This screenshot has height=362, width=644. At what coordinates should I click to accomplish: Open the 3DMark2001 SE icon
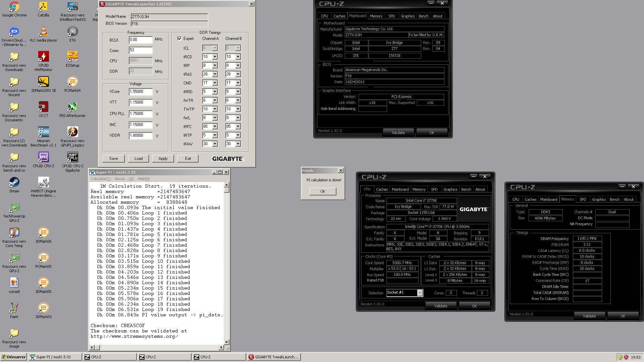point(43,84)
